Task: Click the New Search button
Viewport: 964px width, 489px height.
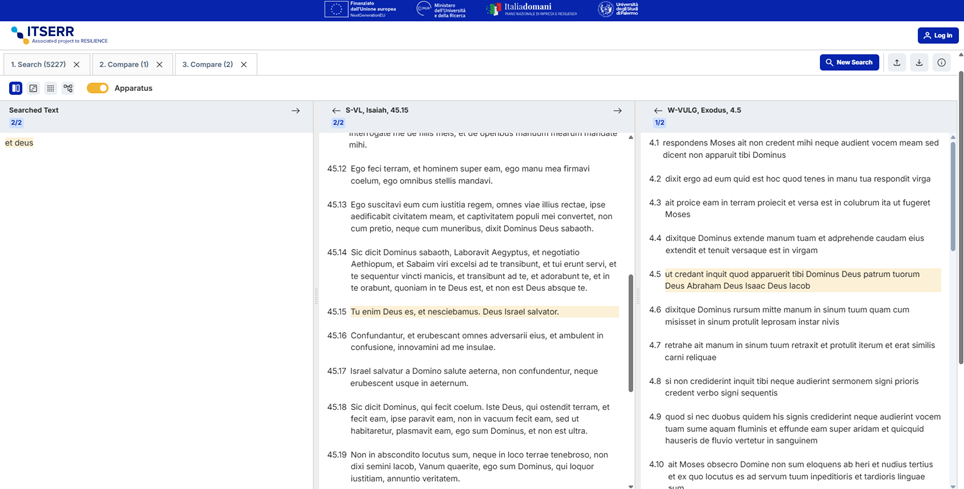Action: point(849,63)
